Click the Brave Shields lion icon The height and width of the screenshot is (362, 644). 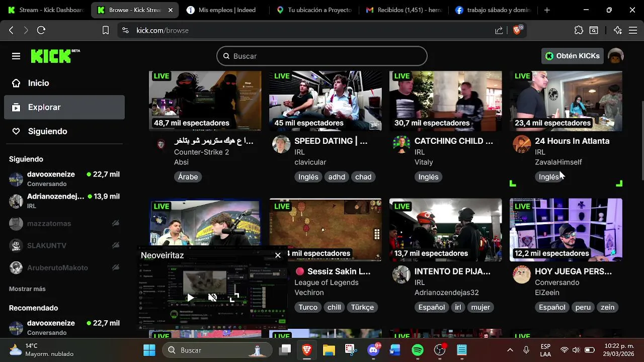pyautogui.click(x=516, y=30)
